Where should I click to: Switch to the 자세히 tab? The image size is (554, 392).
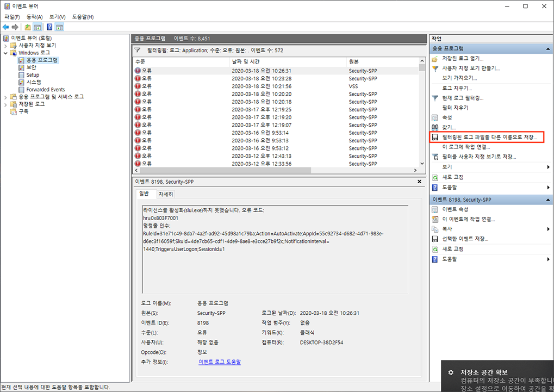click(166, 194)
